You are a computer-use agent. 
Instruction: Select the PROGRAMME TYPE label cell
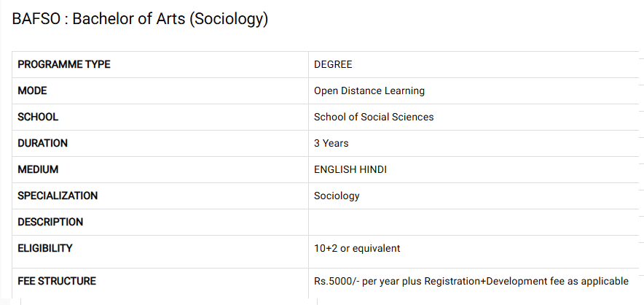[x=64, y=64]
